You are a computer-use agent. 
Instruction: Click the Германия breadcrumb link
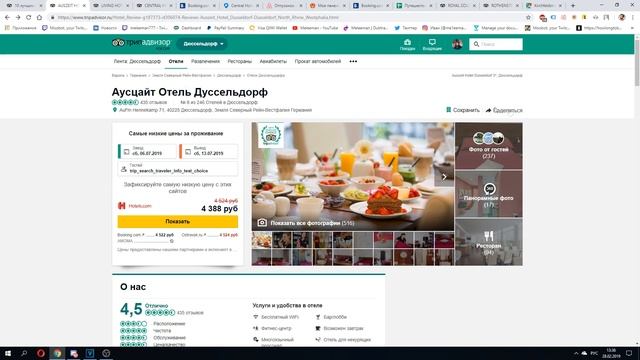(138, 76)
